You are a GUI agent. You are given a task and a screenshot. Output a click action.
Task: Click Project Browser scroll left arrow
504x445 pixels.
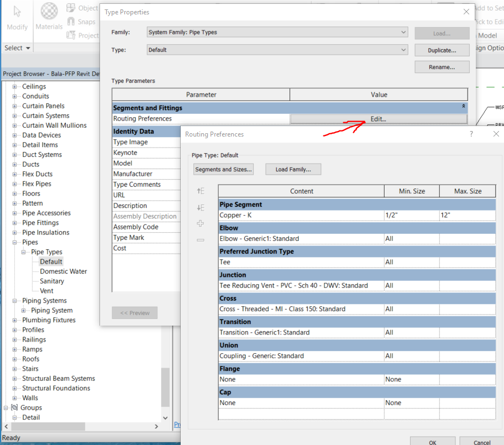coord(6,426)
